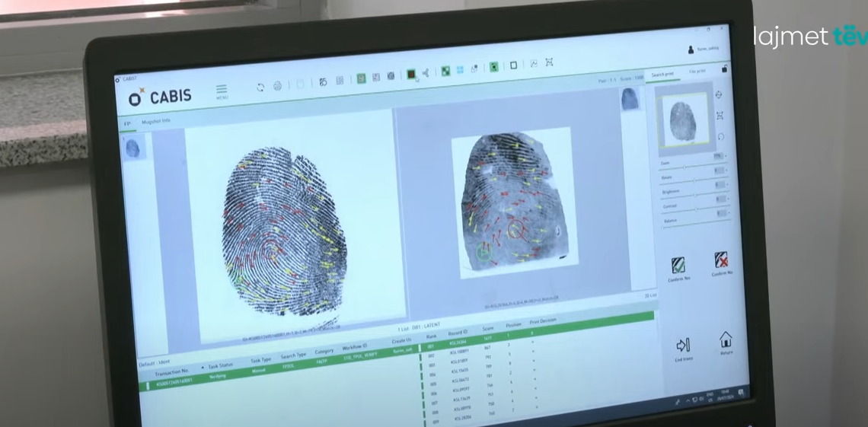Image resolution: width=868 pixels, height=427 pixels.
Task: Toggle the first green highlighted minutiae icon
Action: pyautogui.click(x=361, y=78)
